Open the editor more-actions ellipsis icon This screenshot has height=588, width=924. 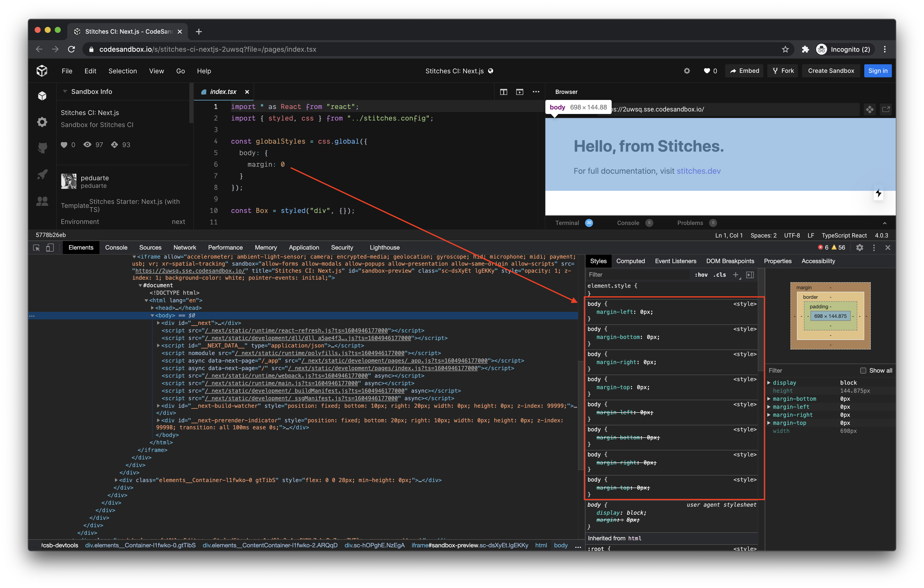[x=536, y=92]
